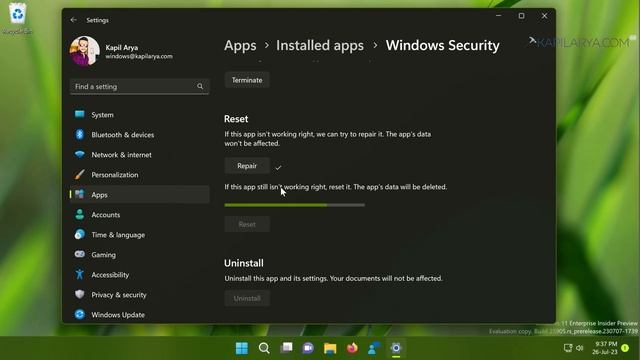Image resolution: width=640 pixels, height=360 pixels.
Task: Click the Kapil Arya account name
Action: [x=122, y=47]
